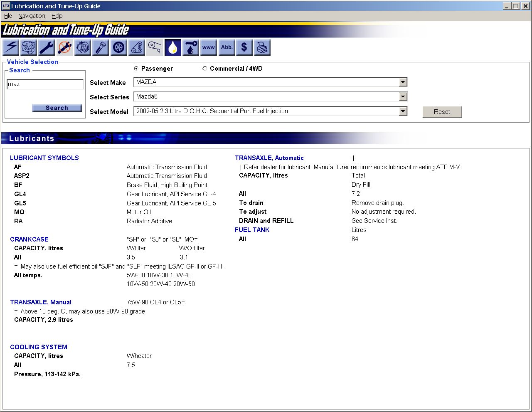Image resolution: width=532 pixels, height=412 pixels.
Task: Click the LUBRICANT SYMBOLS heading
Action: (44, 158)
